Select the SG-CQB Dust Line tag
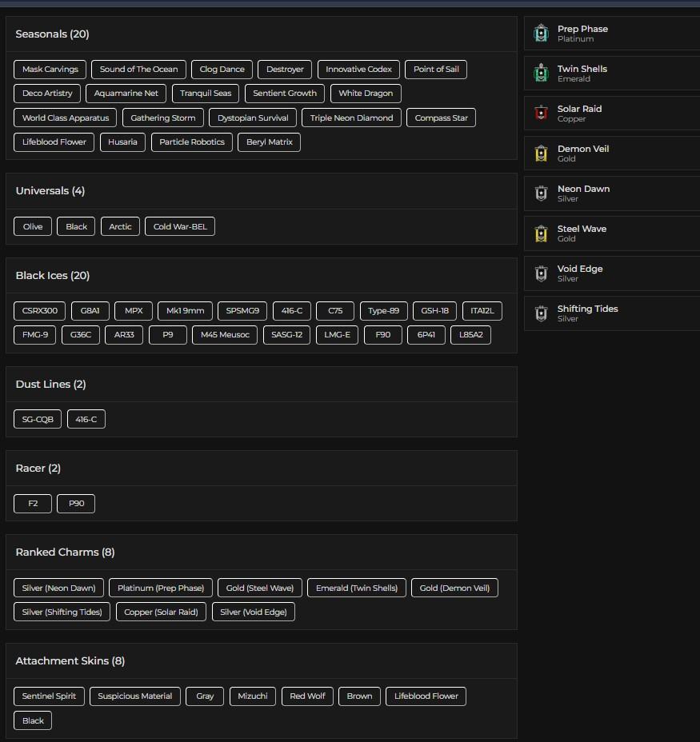Image resolution: width=700 pixels, height=742 pixels. point(38,420)
